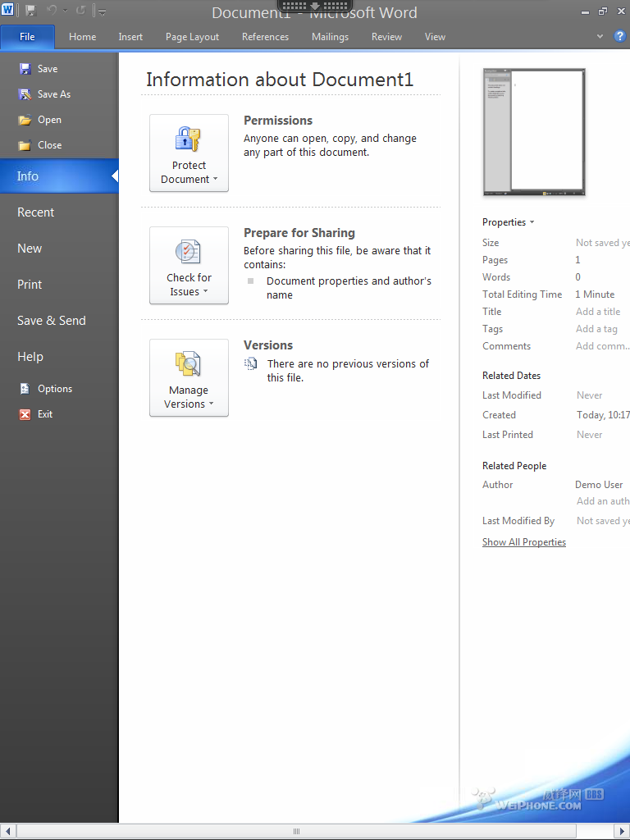630x840 pixels.
Task: Open the Mailings ribbon tab
Action: coord(330,37)
